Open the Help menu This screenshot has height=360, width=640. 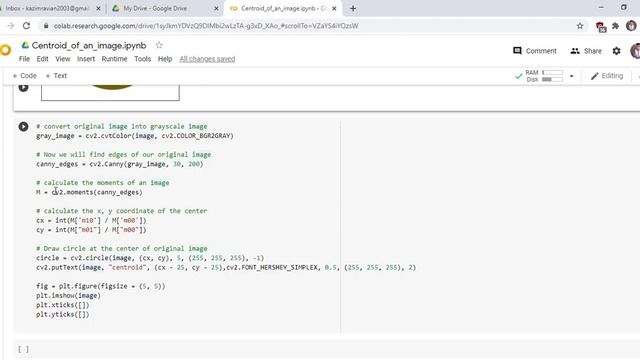pos(165,59)
